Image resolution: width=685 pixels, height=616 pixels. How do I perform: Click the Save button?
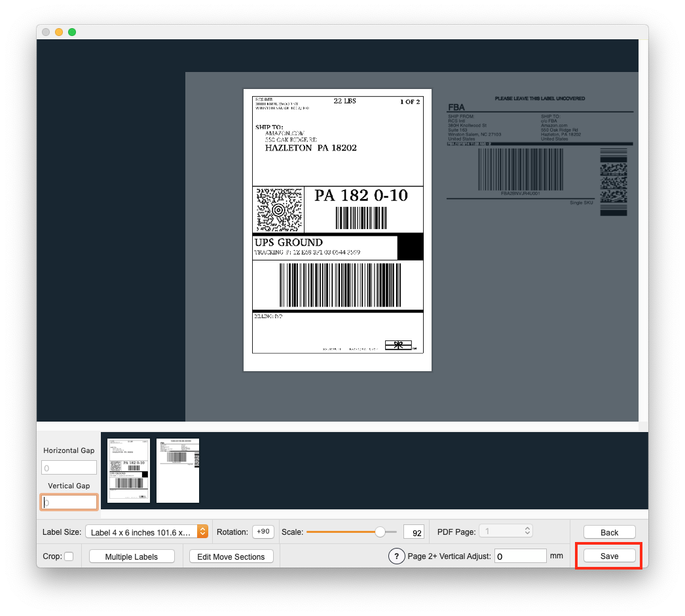pos(609,556)
